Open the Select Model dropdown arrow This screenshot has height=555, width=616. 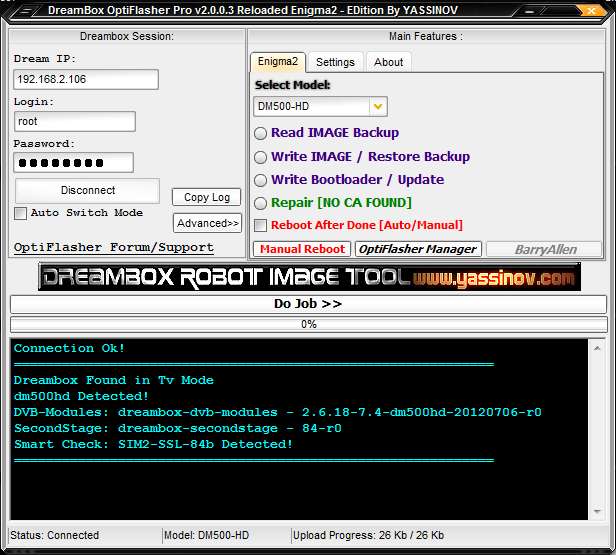tap(378, 106)
